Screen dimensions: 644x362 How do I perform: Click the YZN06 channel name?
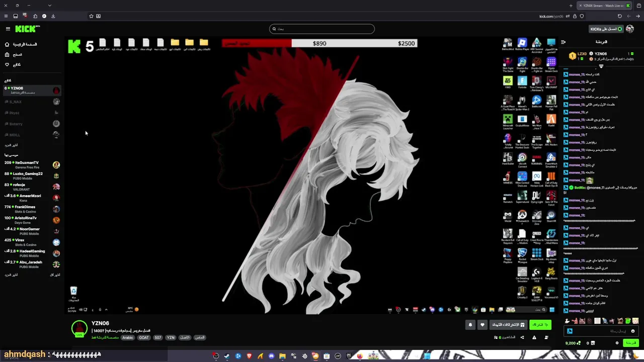click(x=100, y=323)
